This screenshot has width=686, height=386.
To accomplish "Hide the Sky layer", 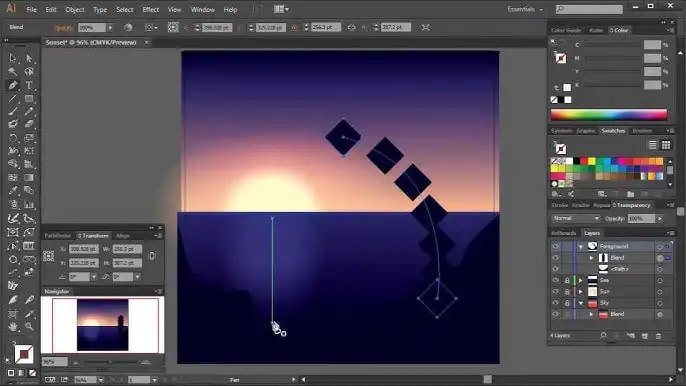I will (556, 303).
